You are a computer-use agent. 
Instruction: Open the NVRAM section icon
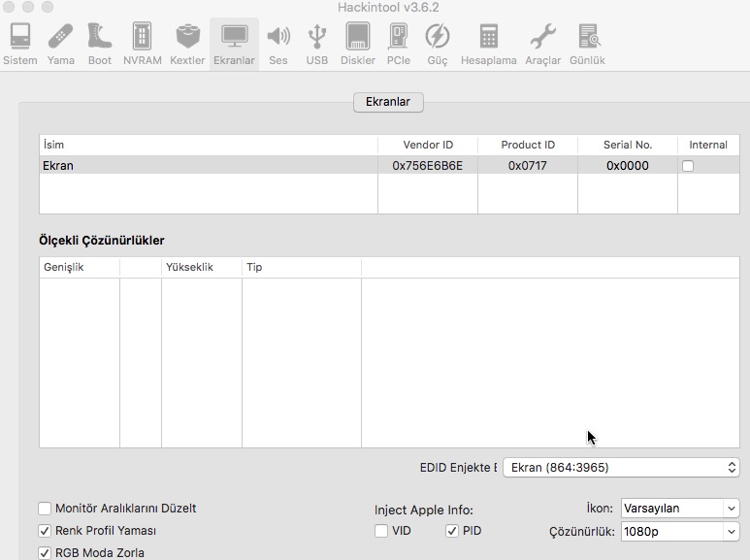143,45
